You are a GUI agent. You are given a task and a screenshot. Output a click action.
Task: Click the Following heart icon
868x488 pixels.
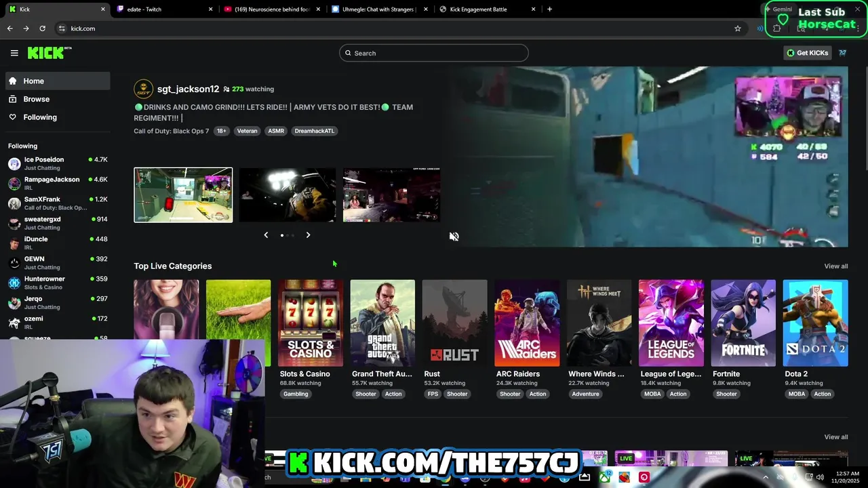click(x=13, y=117)
